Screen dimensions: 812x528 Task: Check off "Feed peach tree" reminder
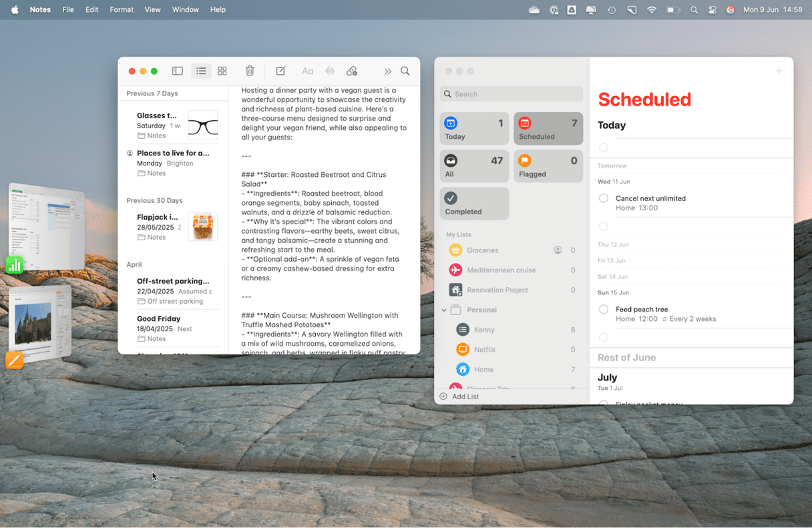point(604,309)
